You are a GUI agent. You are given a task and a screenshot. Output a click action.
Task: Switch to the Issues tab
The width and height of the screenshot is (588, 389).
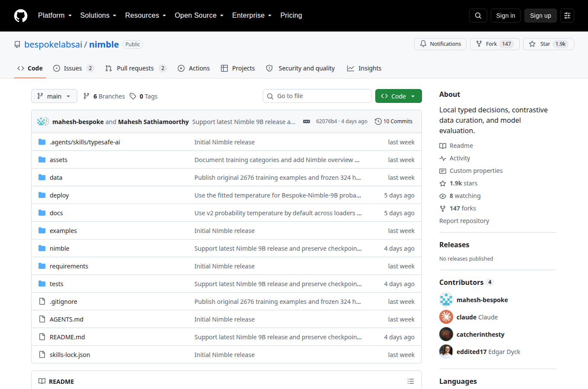point(73,68)
